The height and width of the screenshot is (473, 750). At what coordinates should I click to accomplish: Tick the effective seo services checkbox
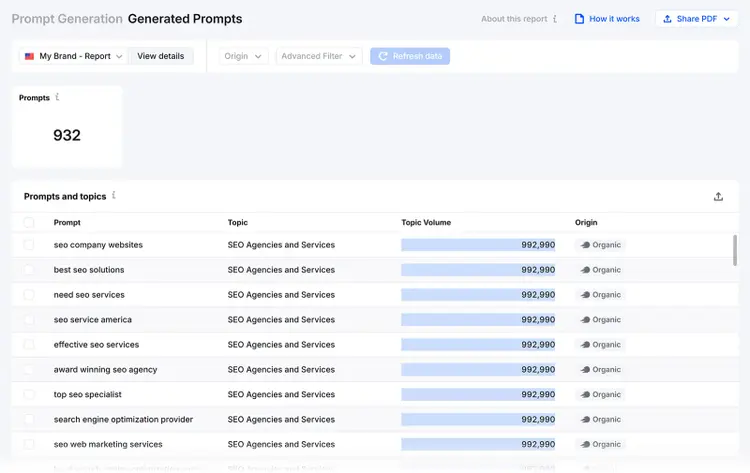pos(29,344)
